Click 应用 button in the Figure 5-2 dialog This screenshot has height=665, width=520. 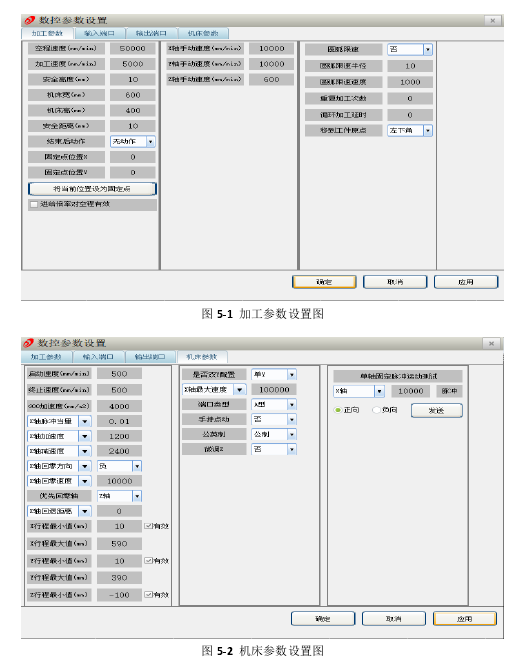(464, 619)
